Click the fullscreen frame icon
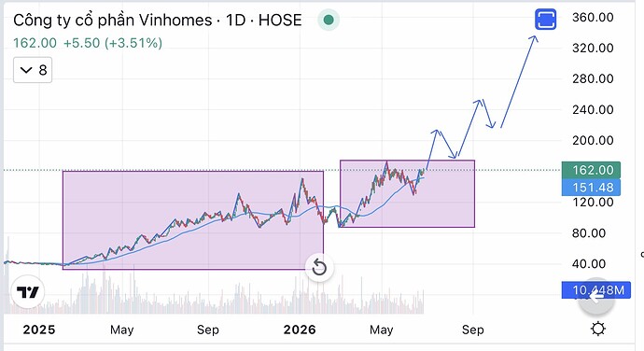 pos(545,20)
